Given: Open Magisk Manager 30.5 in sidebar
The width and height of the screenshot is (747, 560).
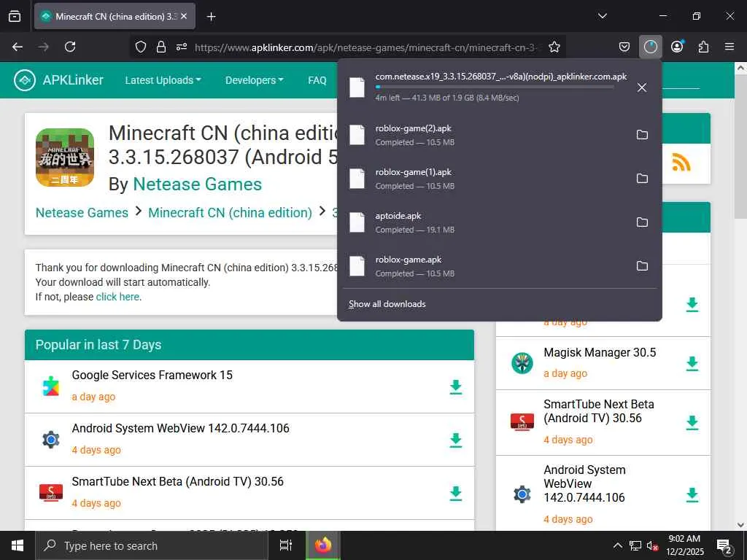Looking at the screenshot, I should (x=600, y=352).
